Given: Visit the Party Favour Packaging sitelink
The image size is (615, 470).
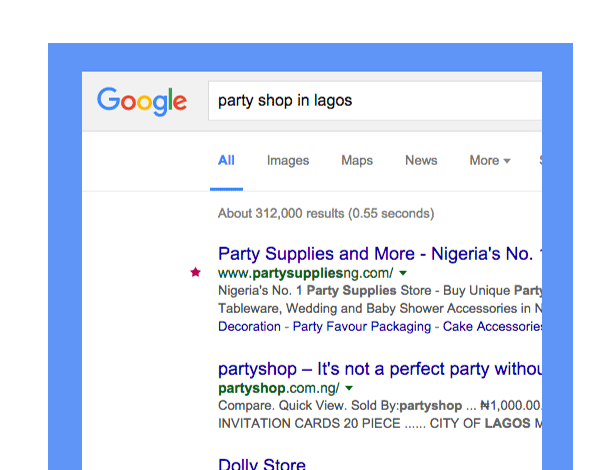Looking at the screenshot, I should tap(361, 326).
